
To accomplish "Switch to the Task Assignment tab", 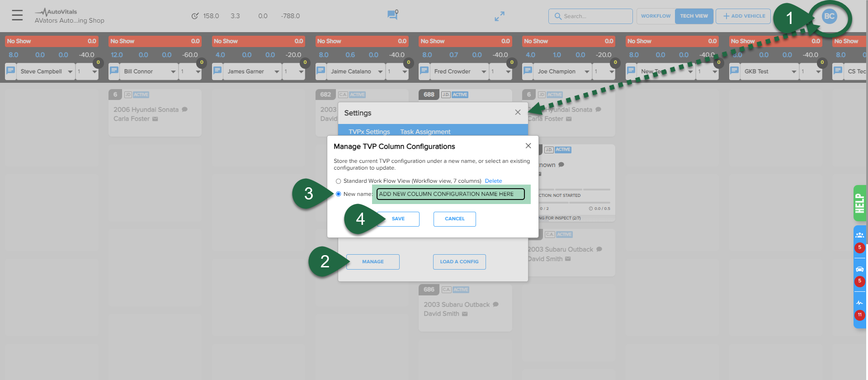I will coord(425,132).
